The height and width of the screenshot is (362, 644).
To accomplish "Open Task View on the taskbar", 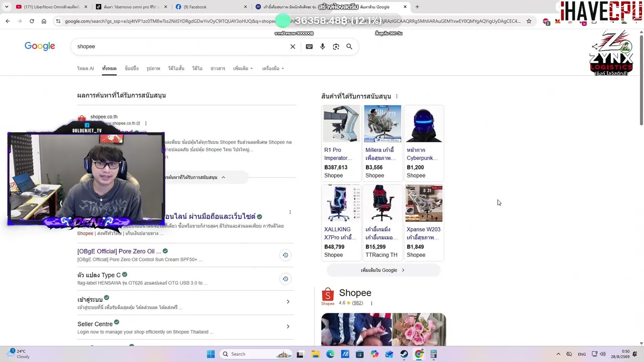I will pyautogui.click(x=300, y=354).
